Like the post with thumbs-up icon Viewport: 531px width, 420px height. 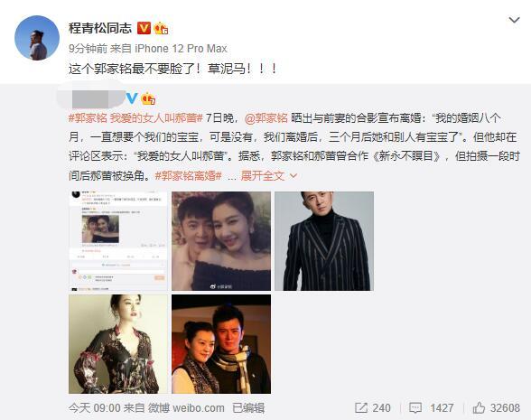tap(479, 408)
